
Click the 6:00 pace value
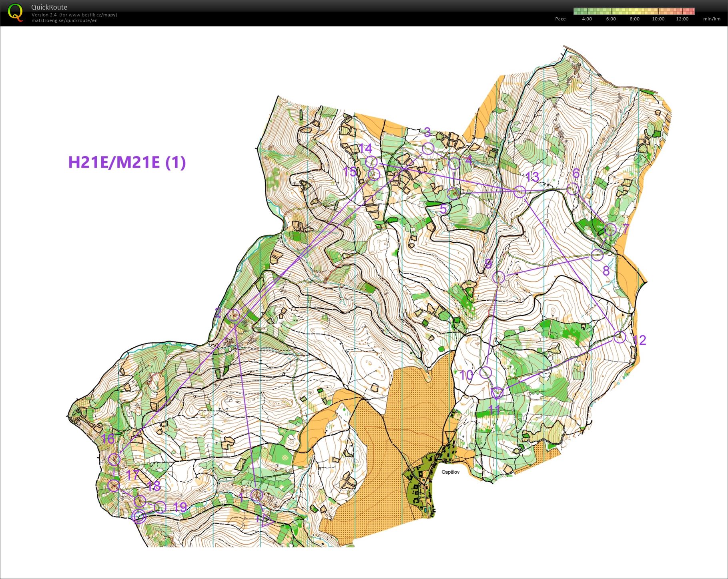[611, 19]
